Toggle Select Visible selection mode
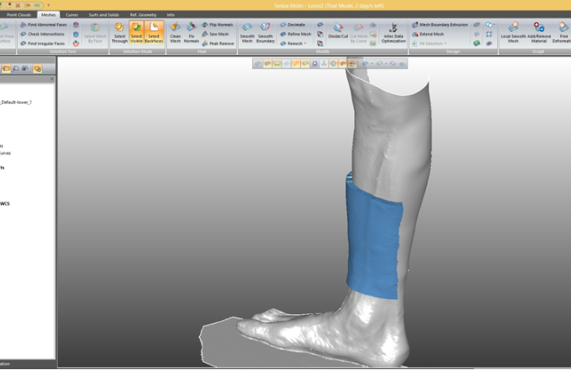This screenshot has height=370, width=571. point(136,32)
